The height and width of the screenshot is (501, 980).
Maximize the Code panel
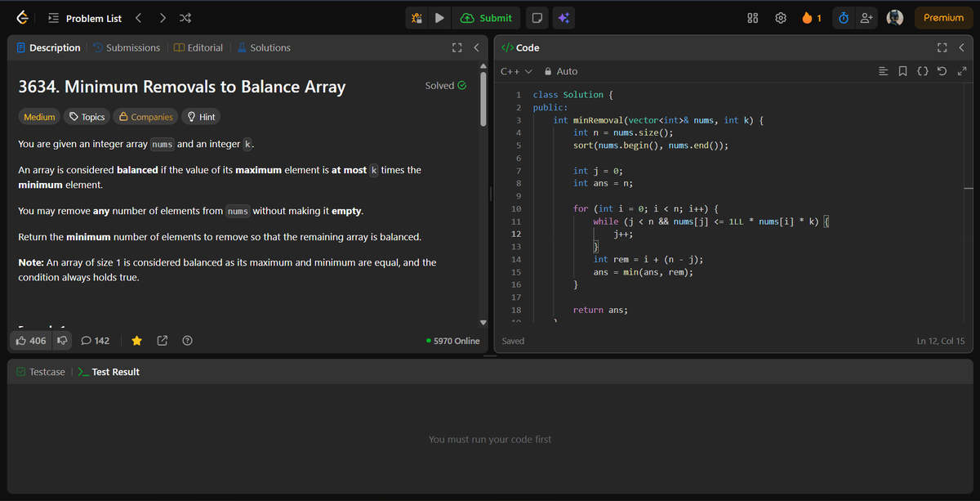tap(942, 47)
